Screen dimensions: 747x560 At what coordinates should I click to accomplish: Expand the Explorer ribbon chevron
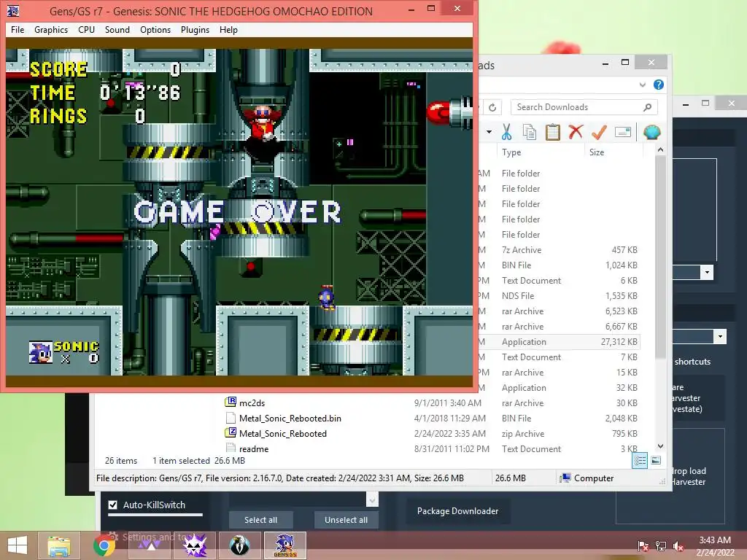coord(643,85)
